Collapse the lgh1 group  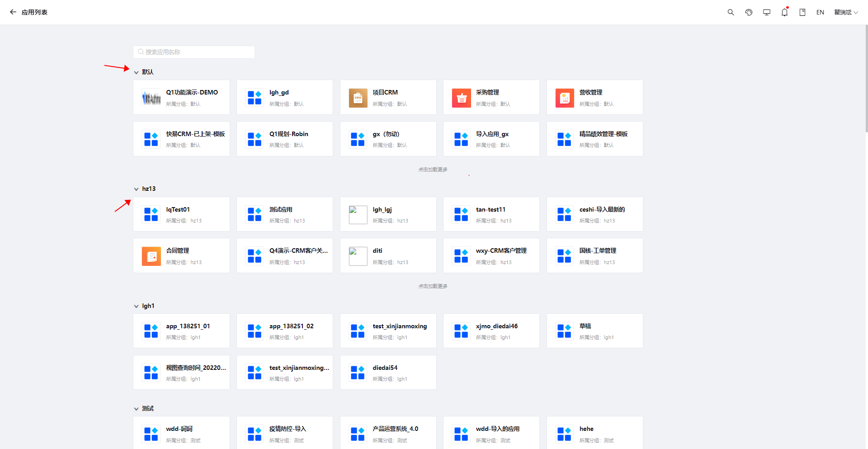136,306
